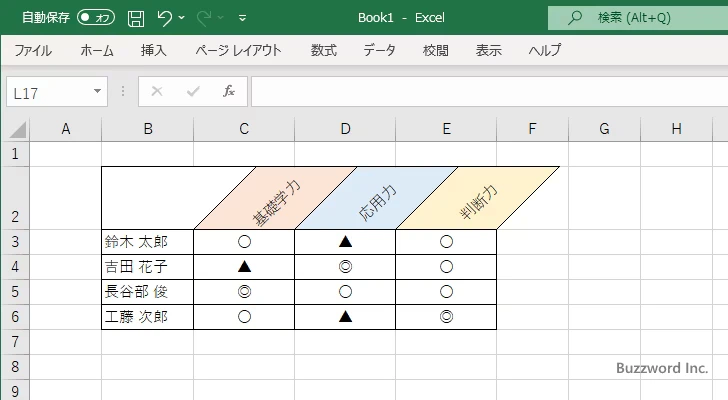This screenshot has width=728, height=400.
Task: Click the Save icon in title bar
Action: pyautogui.click(x=136, y=18)
